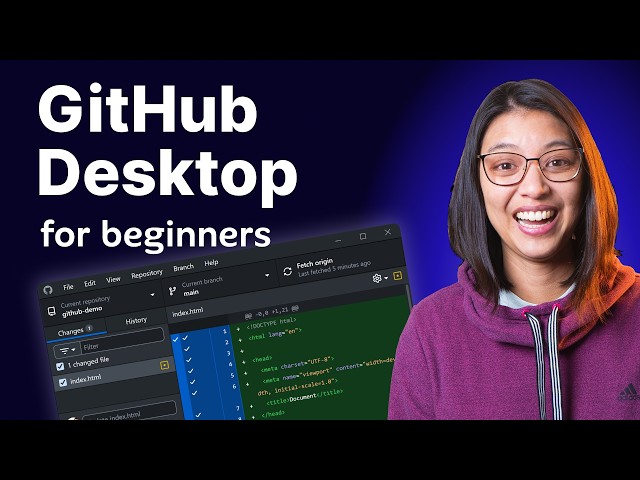Viewport: 640px width, 480px height.
Task: Minimize the GitHub Desktop window
Action: coord(338,241)
